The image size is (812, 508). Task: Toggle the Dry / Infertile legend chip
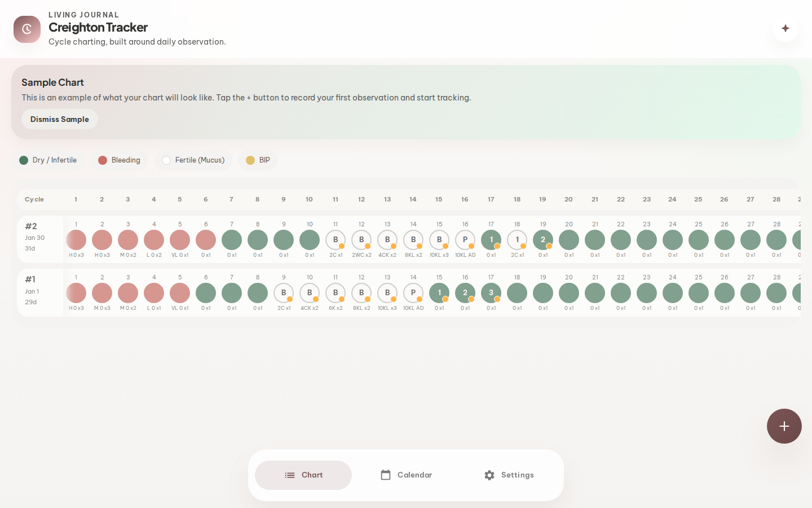(48, 160)
